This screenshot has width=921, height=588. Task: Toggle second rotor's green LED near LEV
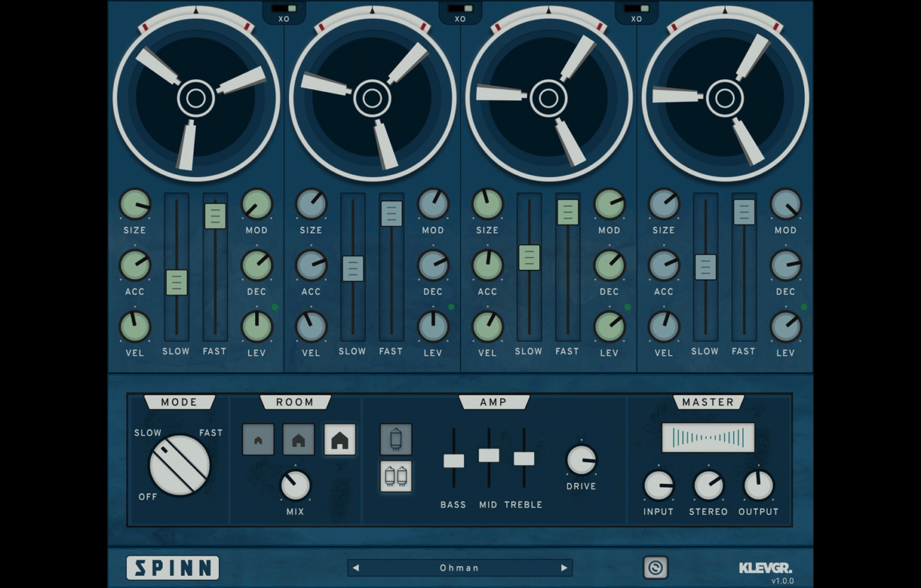click(x=451, y=307)
